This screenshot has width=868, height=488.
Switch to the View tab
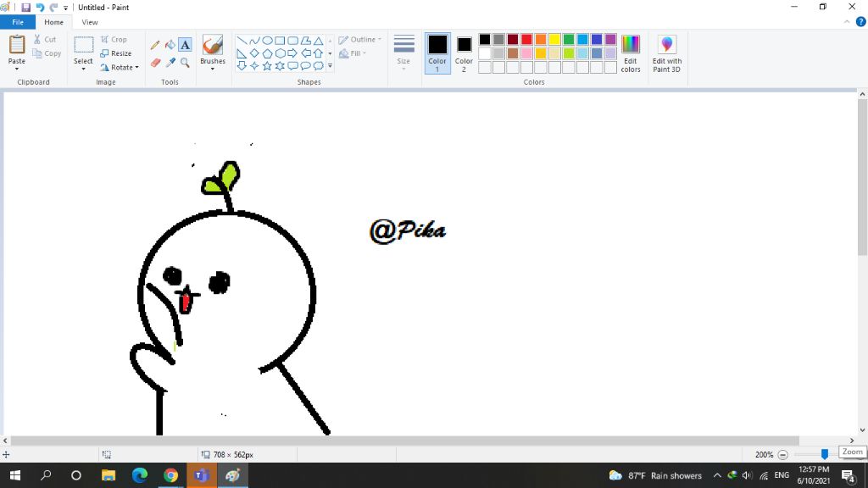90,22
